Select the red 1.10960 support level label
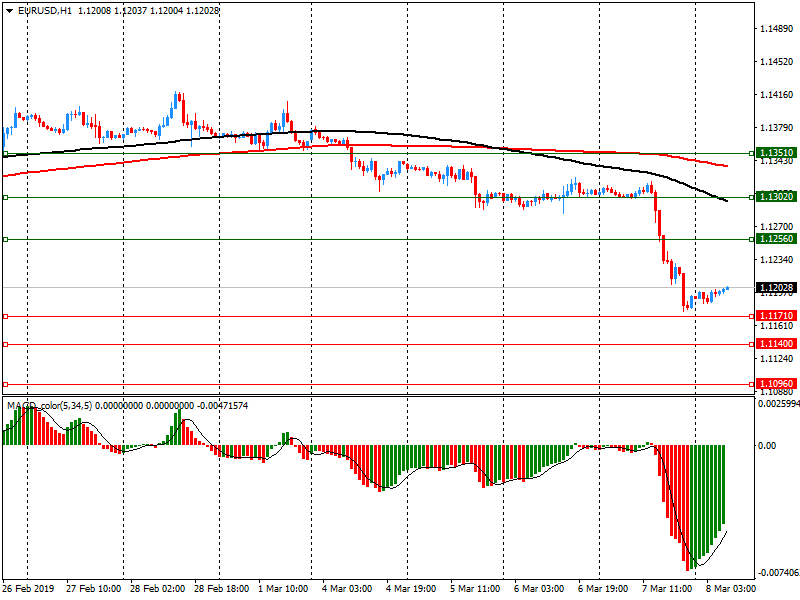Image resolution: width=800 pixels, height=600 pixels. tap(777, 384)
